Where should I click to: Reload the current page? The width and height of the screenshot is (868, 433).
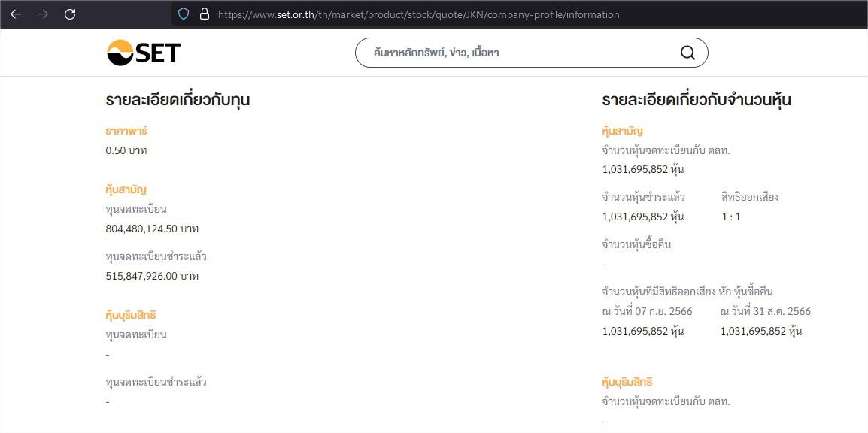(70, 14)
